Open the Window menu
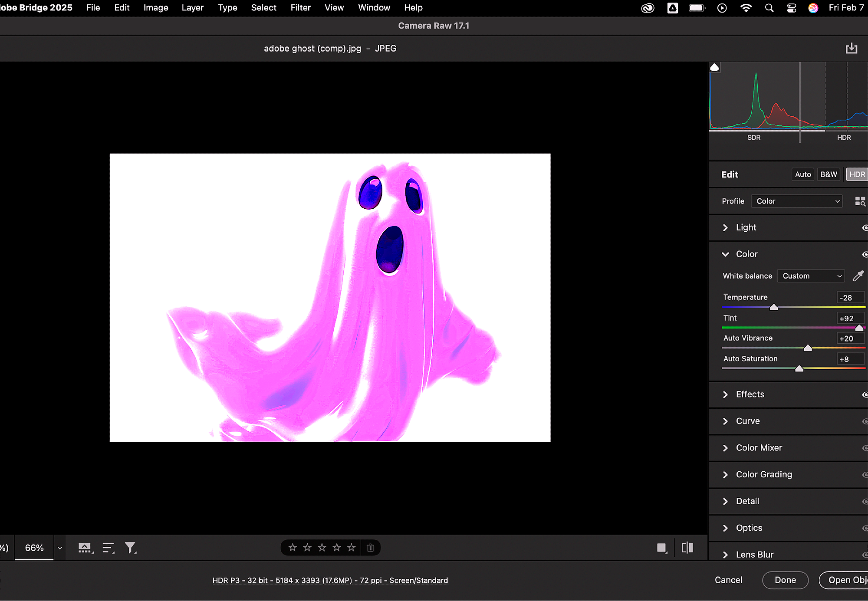868x601 pixels. 374,8
